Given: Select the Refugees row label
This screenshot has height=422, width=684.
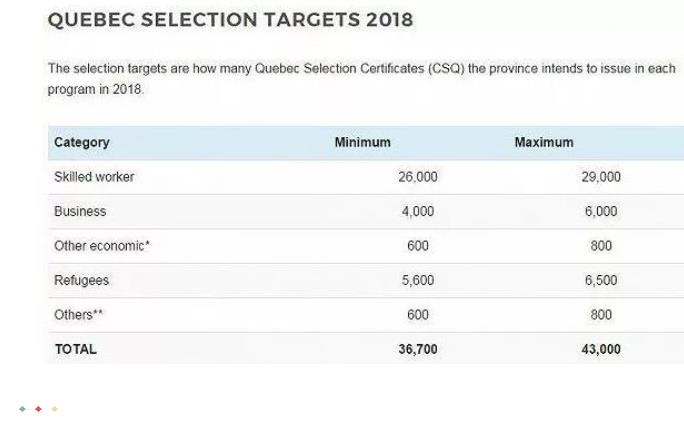Looking at the screenshot, I should (82, 280).
